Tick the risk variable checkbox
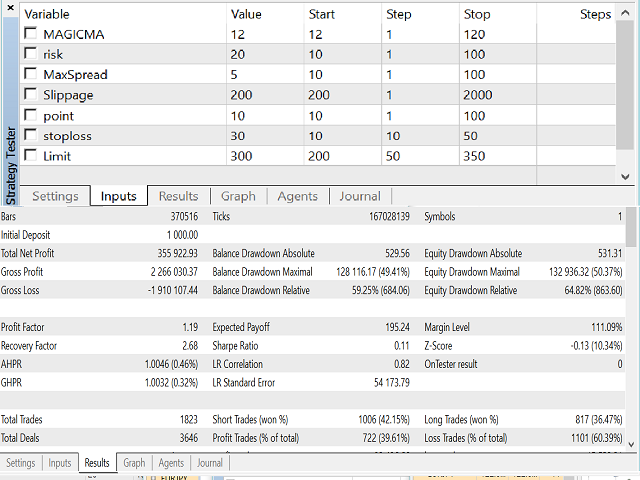The height and width of the screenshot is (480, 640). 31,53
